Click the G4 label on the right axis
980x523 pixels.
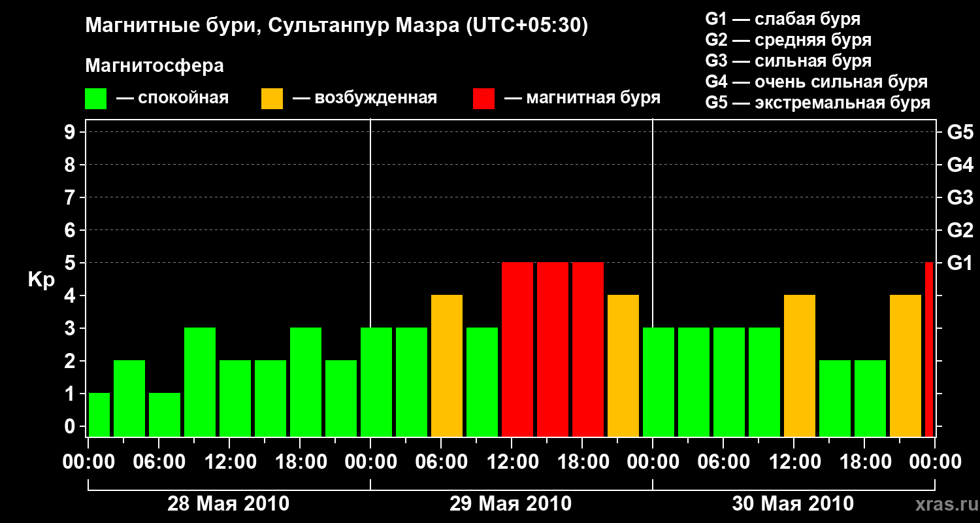tap(960, 165)
